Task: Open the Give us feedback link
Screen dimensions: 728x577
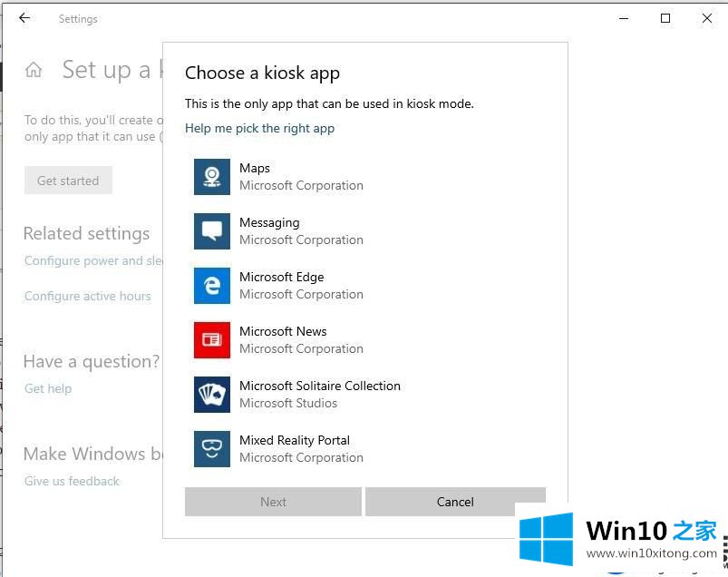Action: (72, 481)
